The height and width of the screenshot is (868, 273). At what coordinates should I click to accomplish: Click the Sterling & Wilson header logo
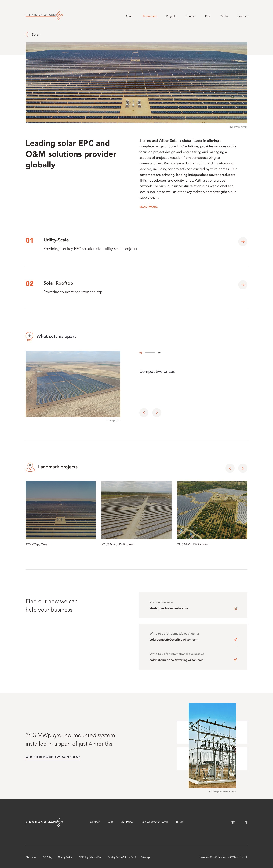pos(44,16)
